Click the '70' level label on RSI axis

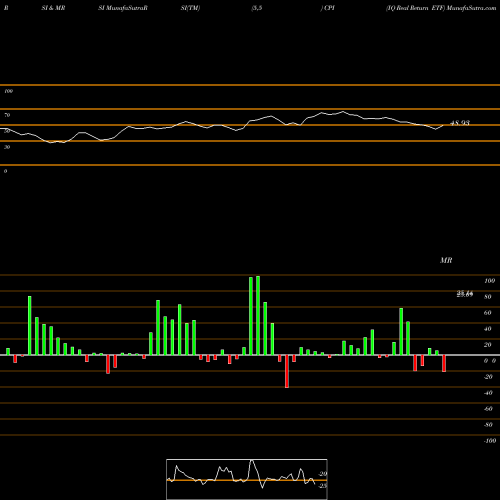(x=7, y=115)
